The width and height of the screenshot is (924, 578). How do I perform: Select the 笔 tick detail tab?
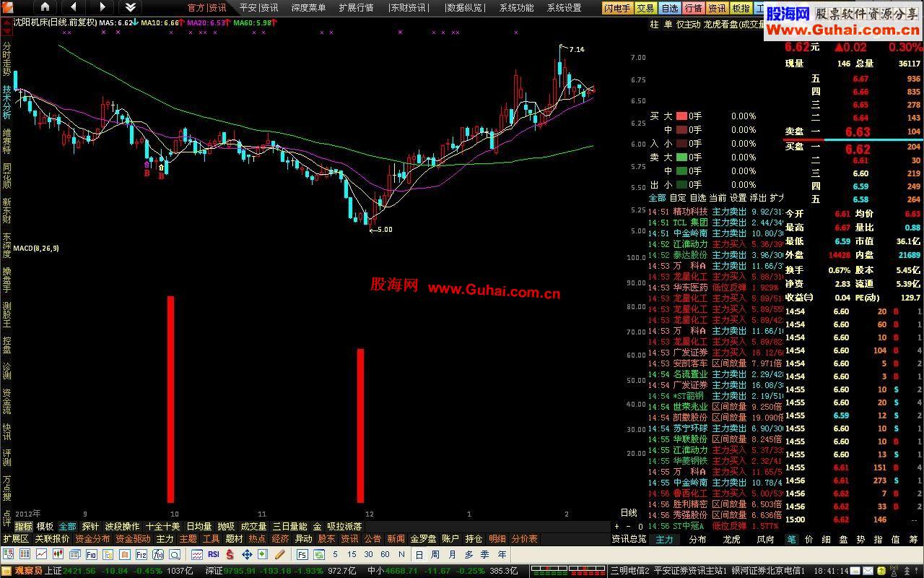click(791, 539)
